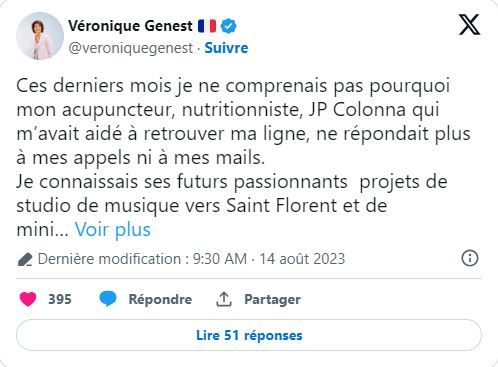Follow the account via Suivre link
Image resolution: width=498 pixels, height=367 pixels.
tap(226, 48)
